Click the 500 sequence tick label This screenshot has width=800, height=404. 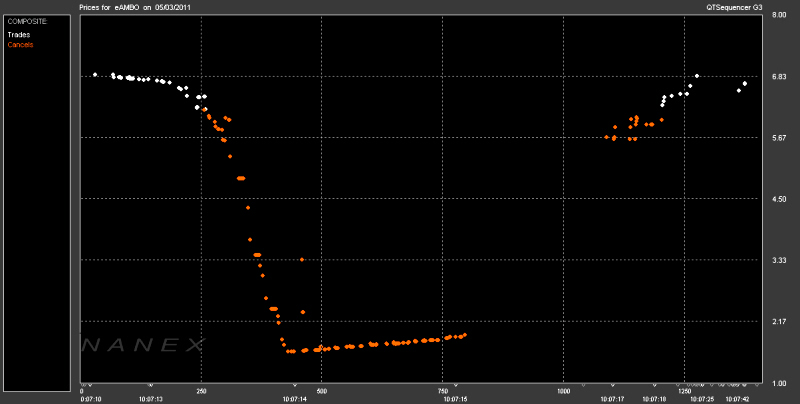(321, 390)
